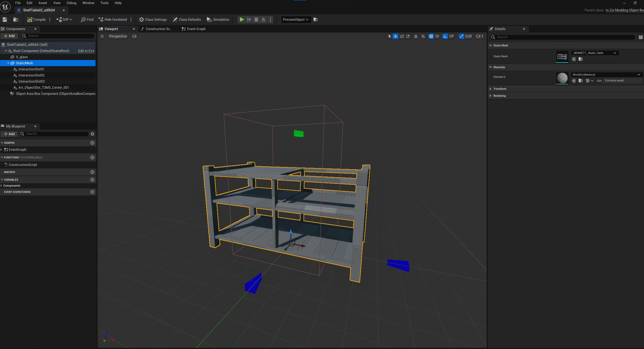Toggle grid snapping

click(x=431, y=36)
